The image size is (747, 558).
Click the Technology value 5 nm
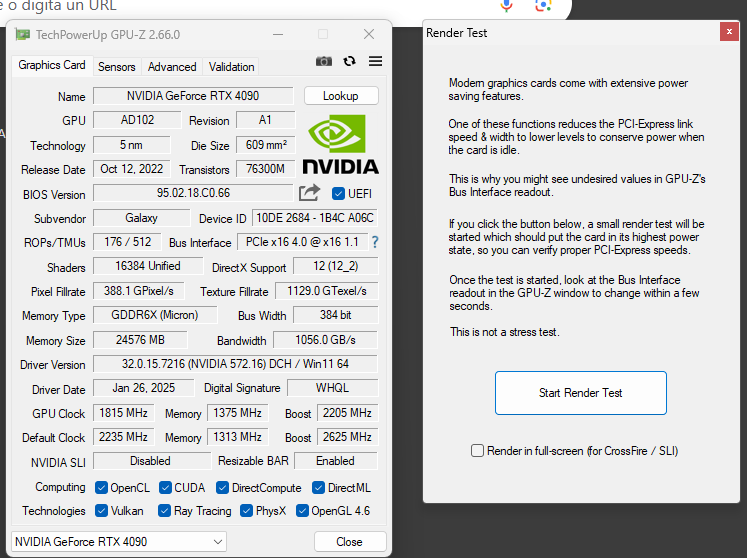pos(131,145)
